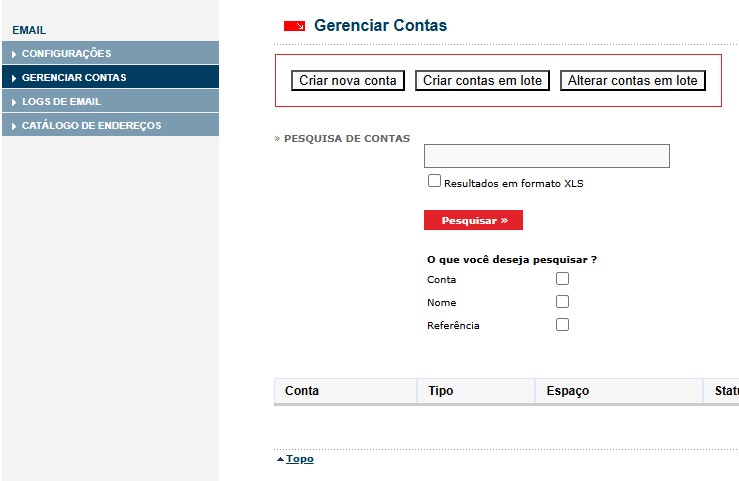Click the EMAIL sidebar heading
The width and height of the screenshot is (739, 481).
[29, 30]
